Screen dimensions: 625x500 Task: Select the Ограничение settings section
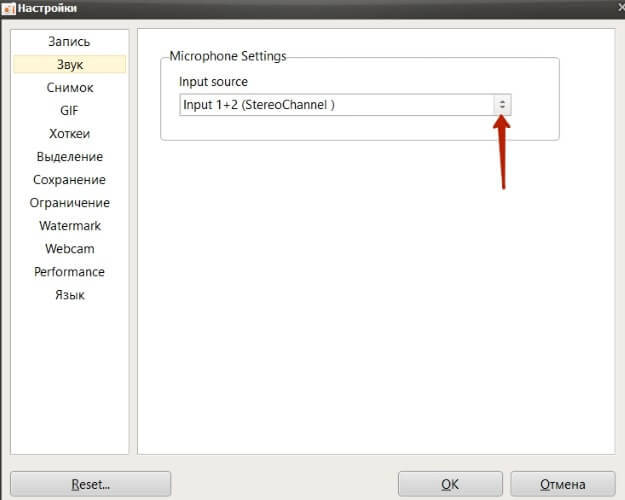point(69,203)
